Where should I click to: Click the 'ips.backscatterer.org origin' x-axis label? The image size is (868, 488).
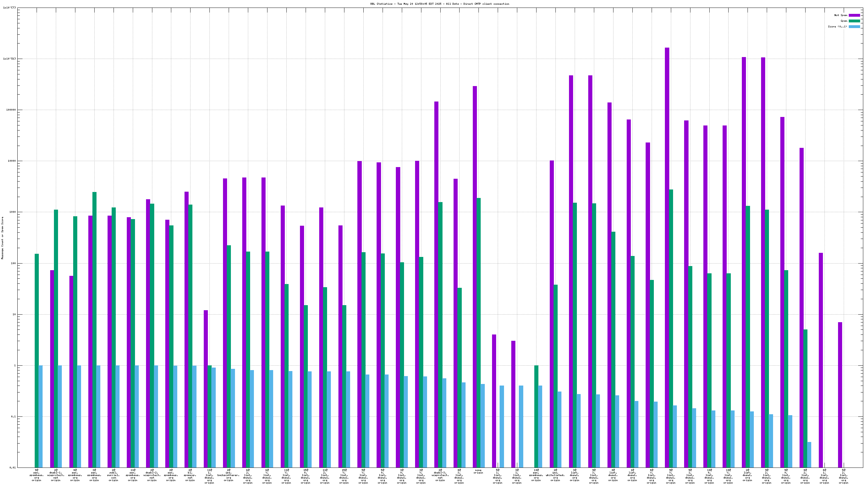pos(228,475)
